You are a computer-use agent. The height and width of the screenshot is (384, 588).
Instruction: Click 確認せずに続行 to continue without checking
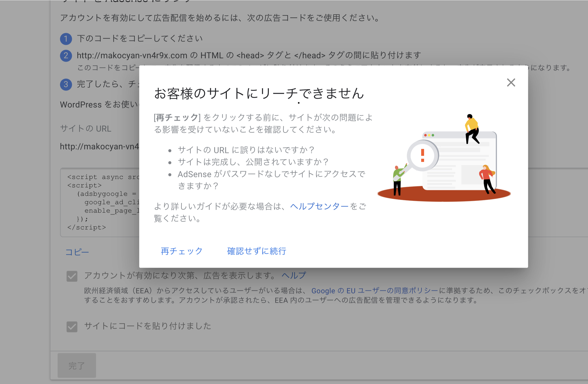coord(257,251)
